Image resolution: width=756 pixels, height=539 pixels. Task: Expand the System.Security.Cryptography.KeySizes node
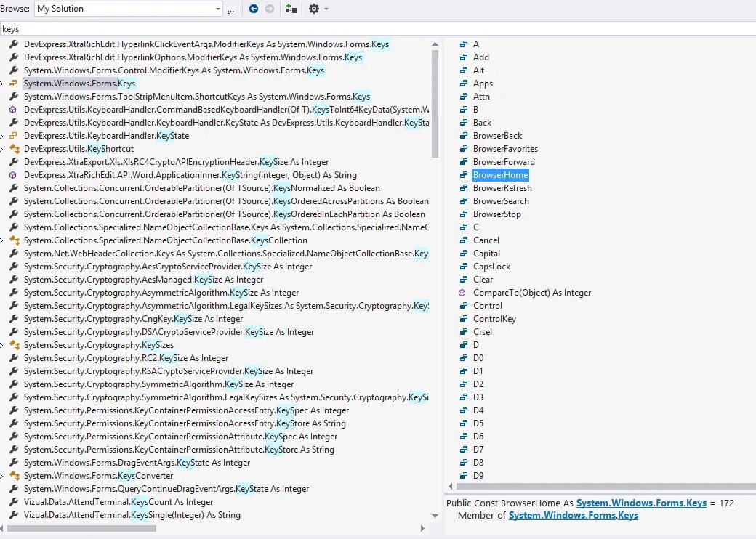click(2, 345)
